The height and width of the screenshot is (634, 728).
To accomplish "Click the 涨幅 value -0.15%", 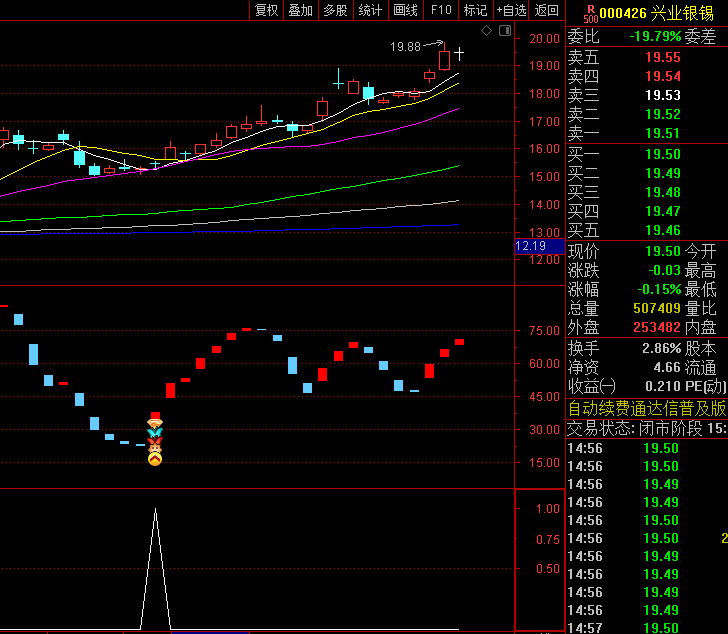I will [x=659, y=290].
